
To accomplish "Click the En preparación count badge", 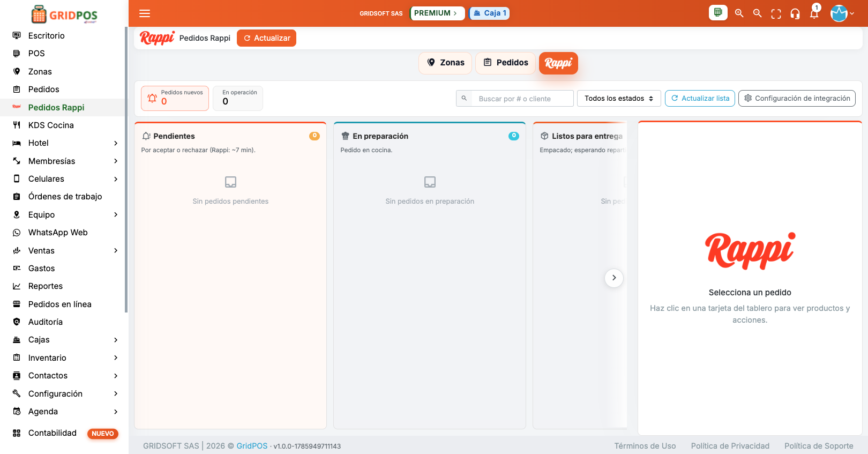I will tap(514, 136).
